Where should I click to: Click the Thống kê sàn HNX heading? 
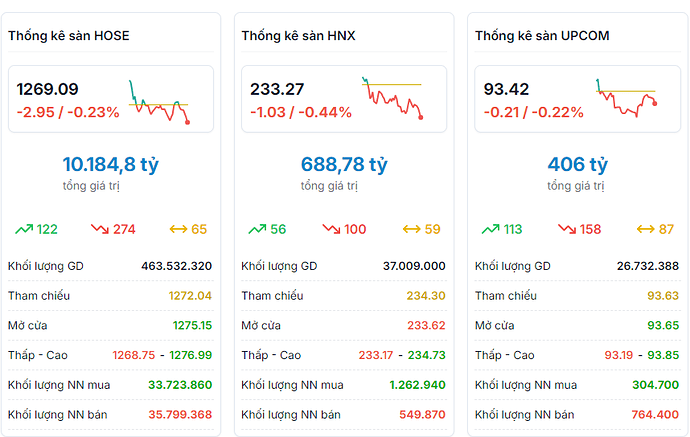[x=298, y=36]
